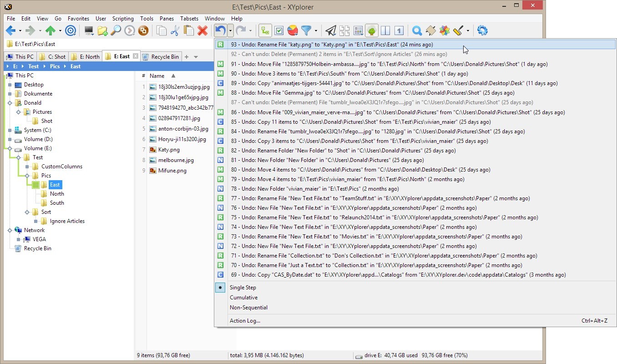Open the Tabsets menu
The height and width of the screenshot is (364, 617).
(x=189, y=19)
